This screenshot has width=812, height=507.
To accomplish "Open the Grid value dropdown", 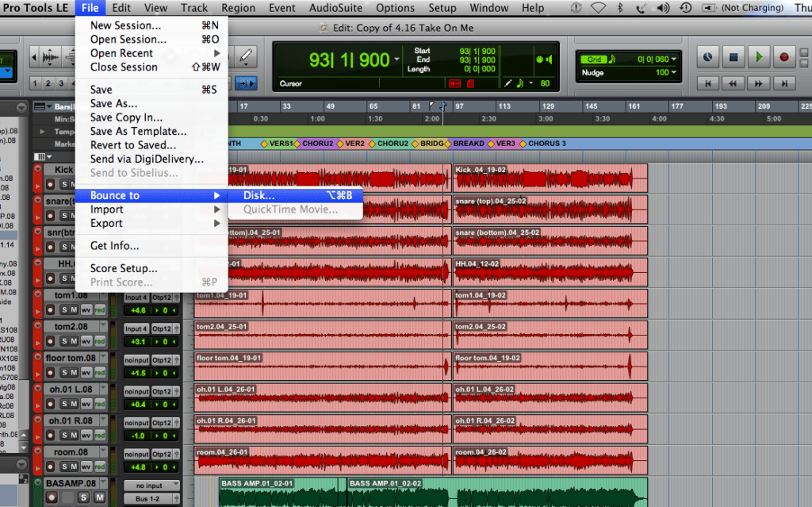I will [x=673, y=59].
